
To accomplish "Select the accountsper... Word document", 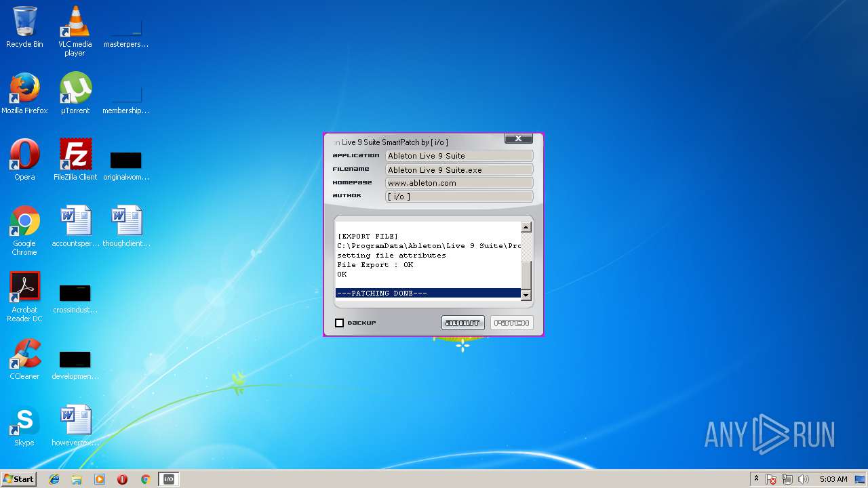I will click(x=75, y=226).
